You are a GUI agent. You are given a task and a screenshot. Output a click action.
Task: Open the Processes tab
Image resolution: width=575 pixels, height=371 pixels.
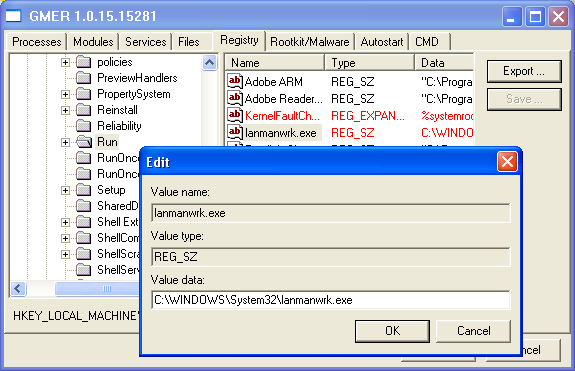[36, 42]
